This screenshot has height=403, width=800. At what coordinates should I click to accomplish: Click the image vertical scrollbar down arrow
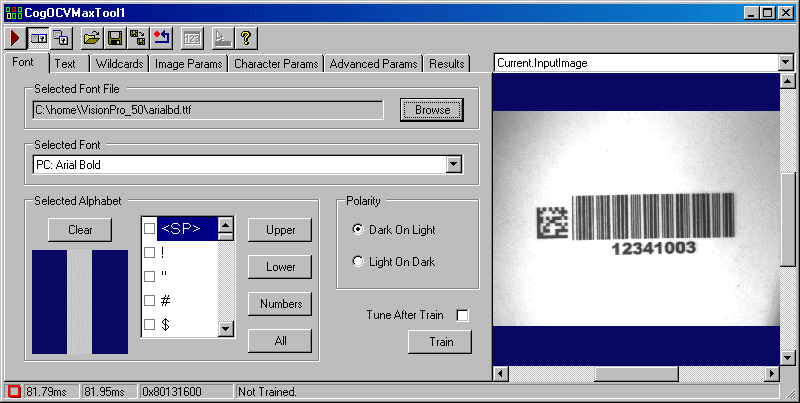[x=788, y=358]
